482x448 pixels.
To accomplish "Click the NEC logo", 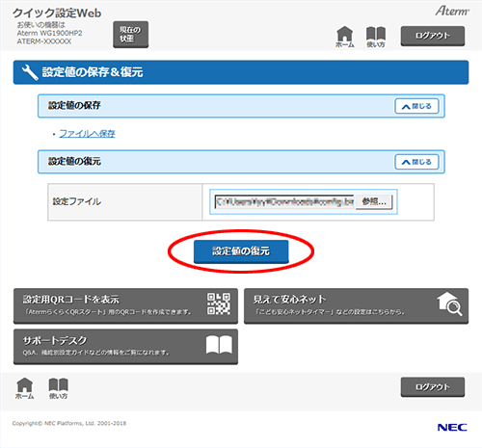I will coord(452,428).
